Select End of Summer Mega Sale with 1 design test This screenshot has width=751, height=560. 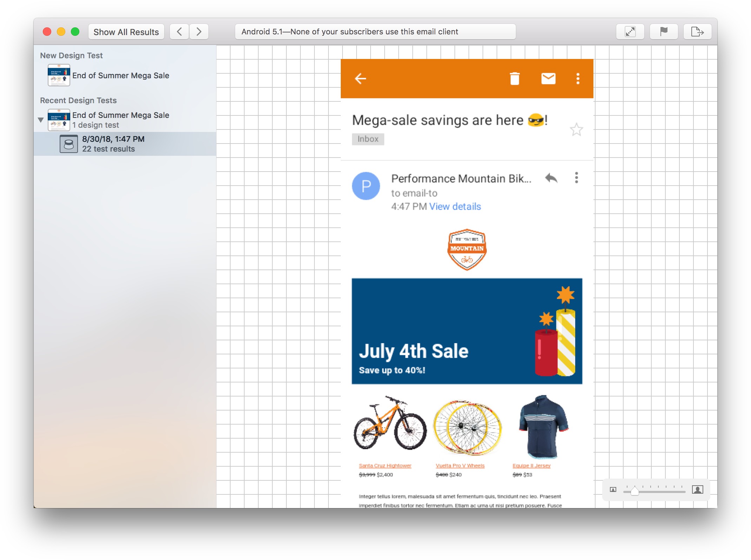[x=121, y=120]
